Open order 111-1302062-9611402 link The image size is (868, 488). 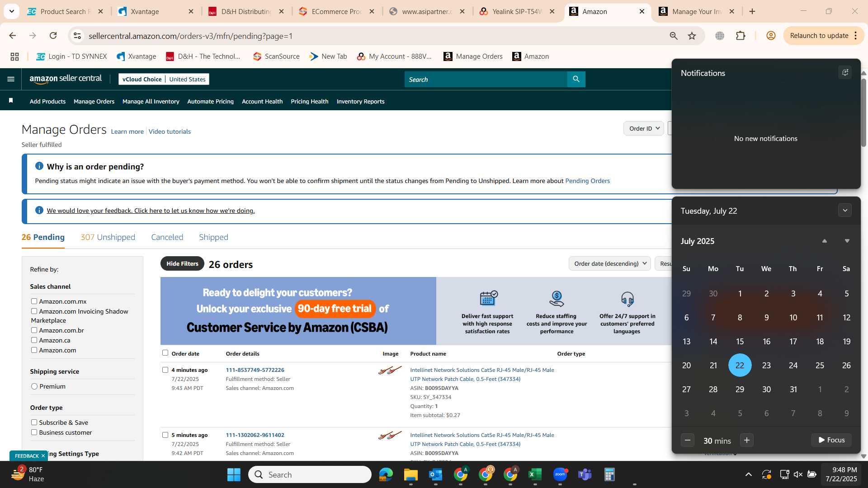[x=255, y=435]
